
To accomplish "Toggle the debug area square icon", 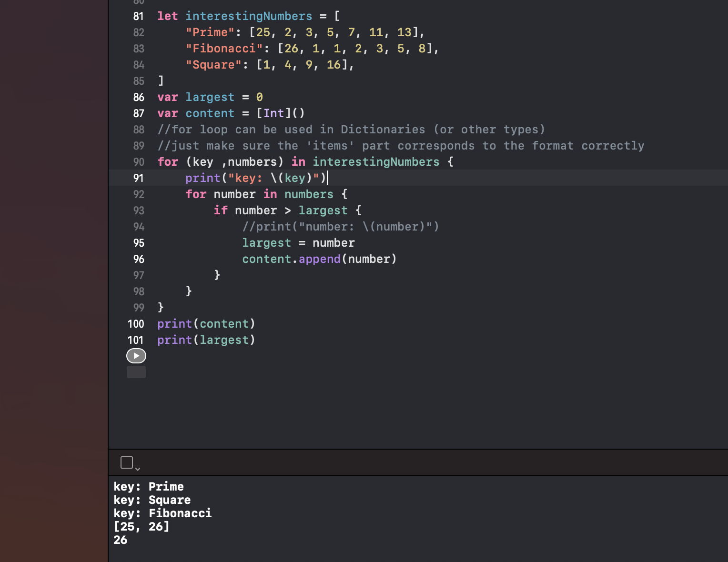I will coord(127,462).
